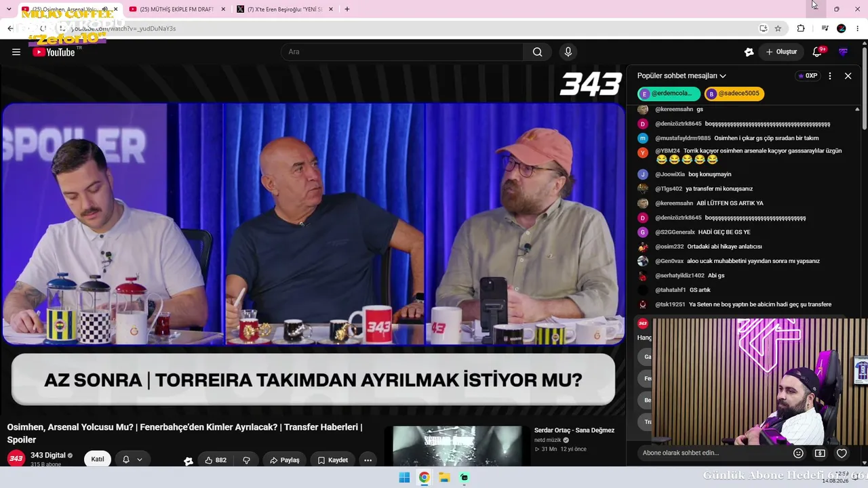Save the video with Kaydet
The height and width of the screenshot is (488, 868).
332,460
